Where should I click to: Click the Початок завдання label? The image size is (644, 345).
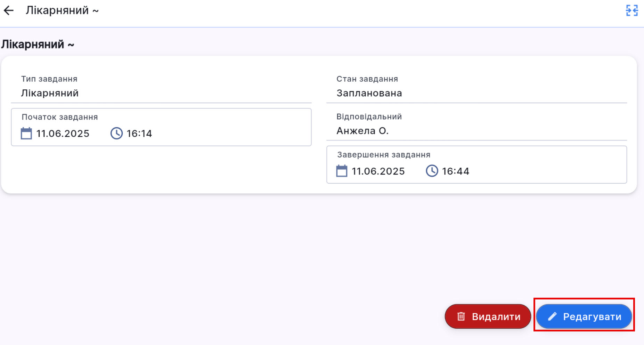(60, 117)
